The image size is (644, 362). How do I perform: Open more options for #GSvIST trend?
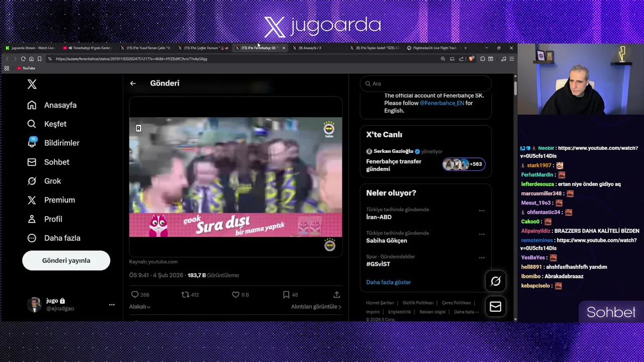(481, 257)
